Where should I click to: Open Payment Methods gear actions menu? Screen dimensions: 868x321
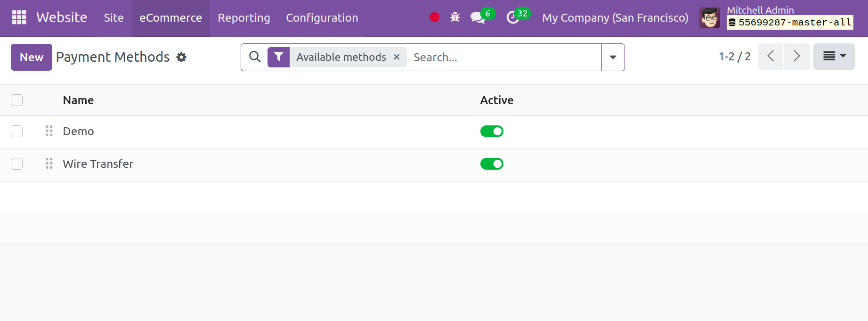[x=181, y=58]
